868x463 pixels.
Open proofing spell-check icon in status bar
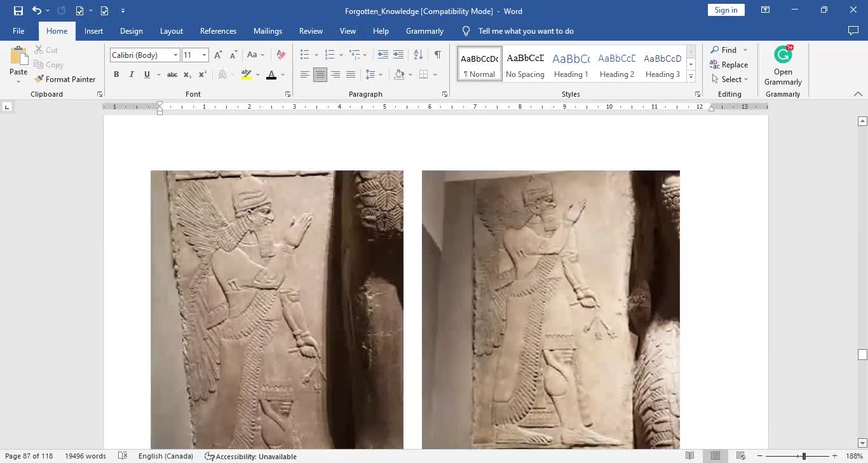122,456
